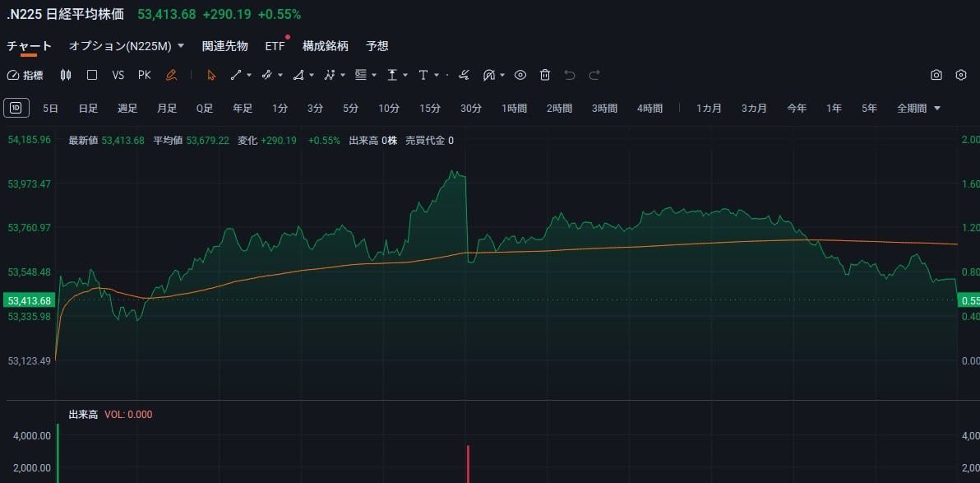Switch to the 関連先物 tab
The width and height of the screenshot is (980, 483).
tap(225, 46)
